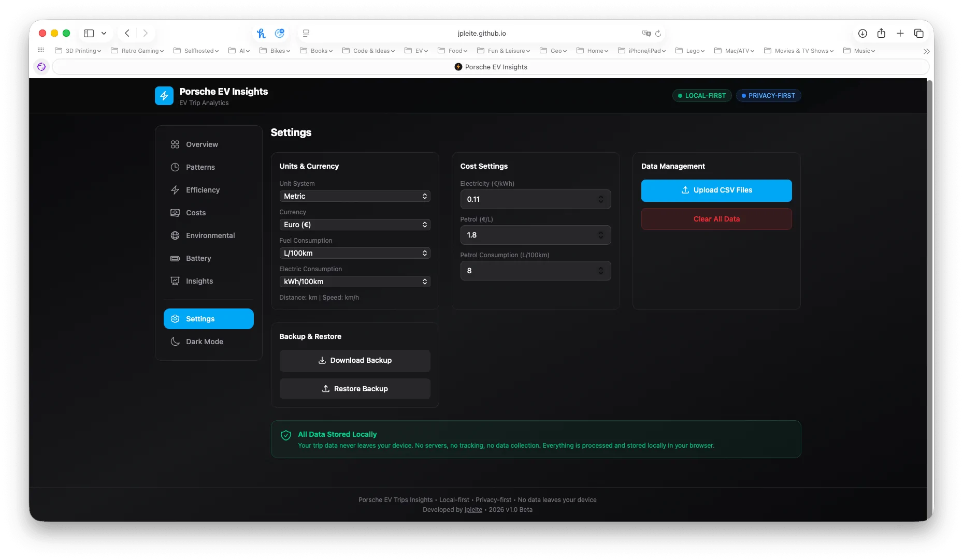Select the Settings gear icon in sidebar

coord(175,319)
